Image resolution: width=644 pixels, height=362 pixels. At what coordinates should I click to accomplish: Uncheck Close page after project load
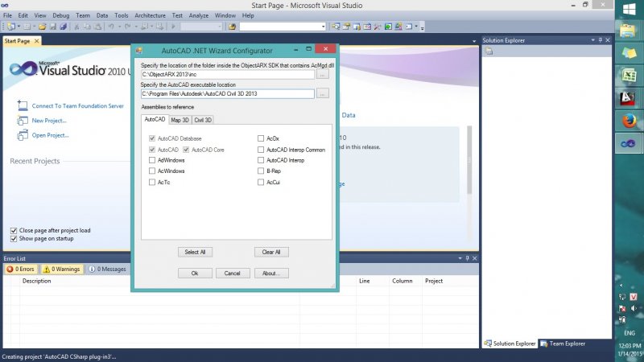(14, 231)
